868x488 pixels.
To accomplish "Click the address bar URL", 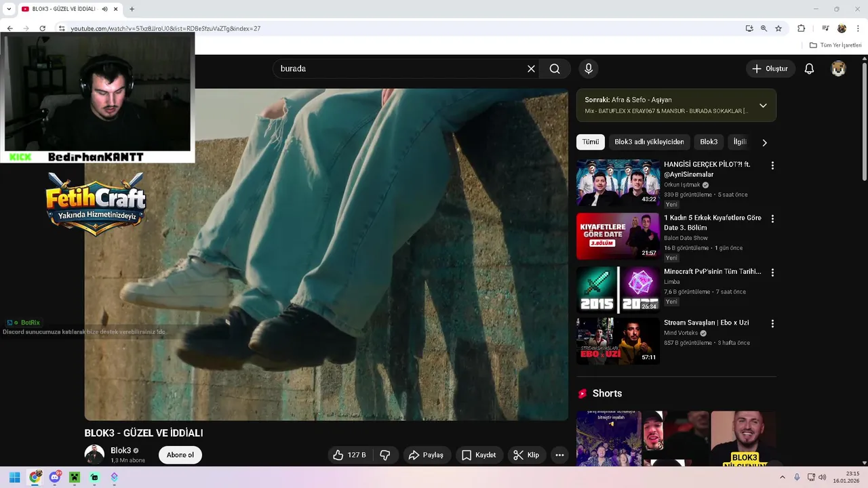I will 165,28.
